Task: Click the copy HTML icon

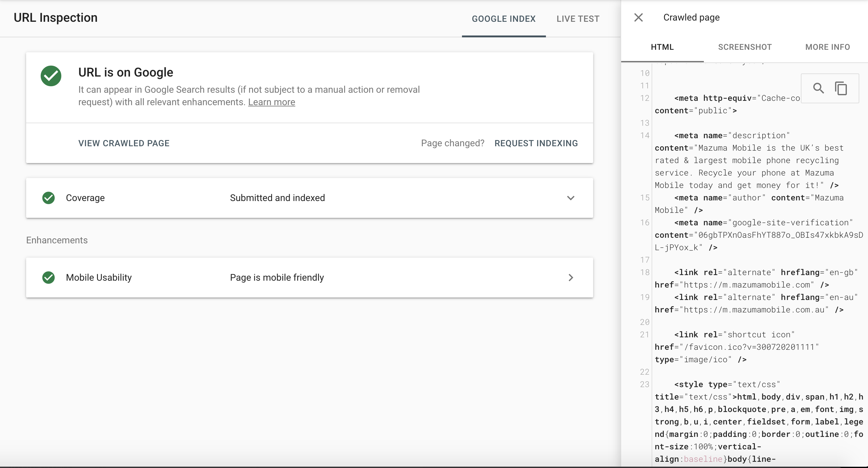Action: [x=841, y=88]
